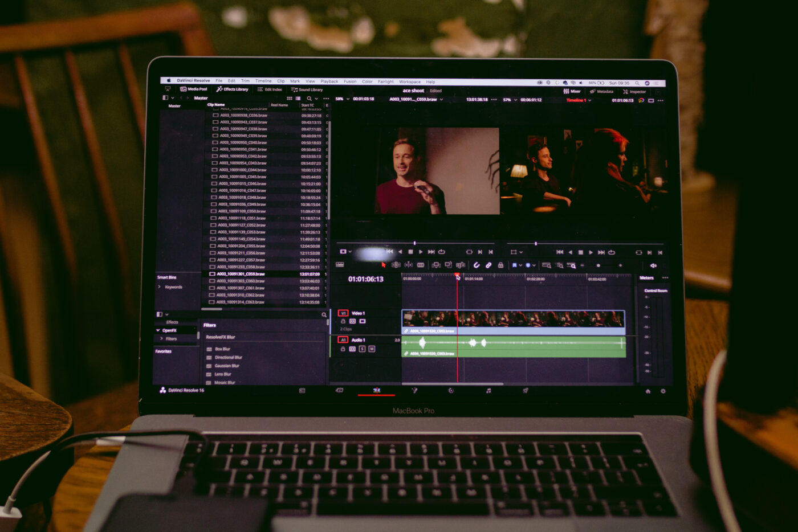The height and width of the screenshot is (532, 798).
Task: Open the Timeline 1 name dropdown
Action: pyautogui.click(x=590, y=100)
